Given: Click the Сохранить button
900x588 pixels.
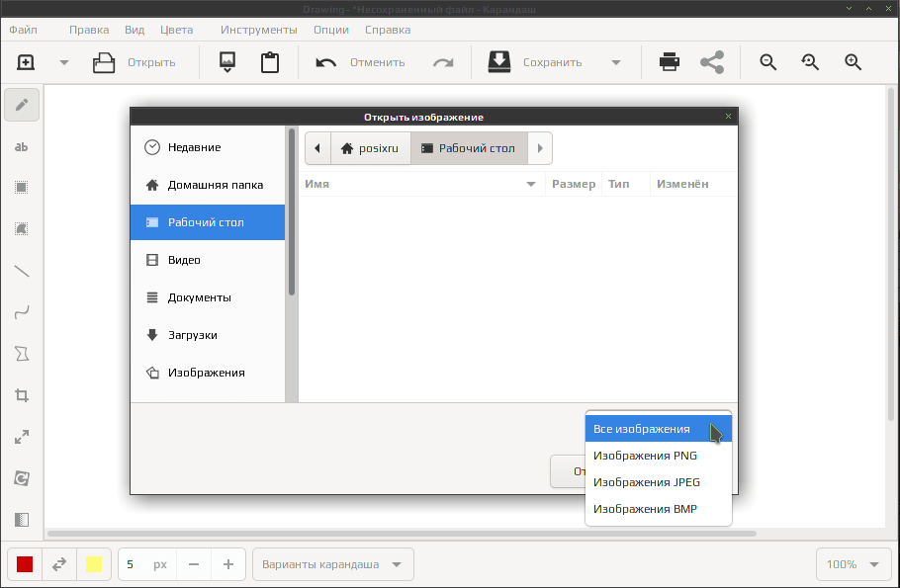Looking at the screenshot, I should [535, 62].
